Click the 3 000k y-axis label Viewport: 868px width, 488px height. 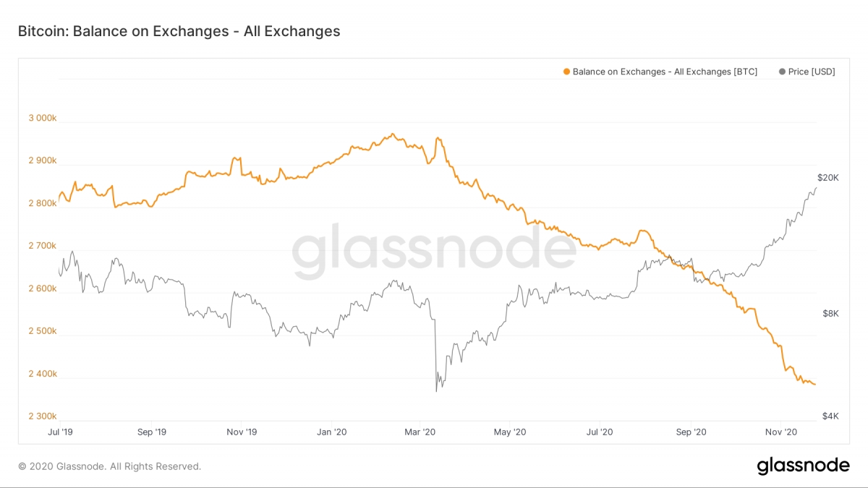tap(41, 118)
